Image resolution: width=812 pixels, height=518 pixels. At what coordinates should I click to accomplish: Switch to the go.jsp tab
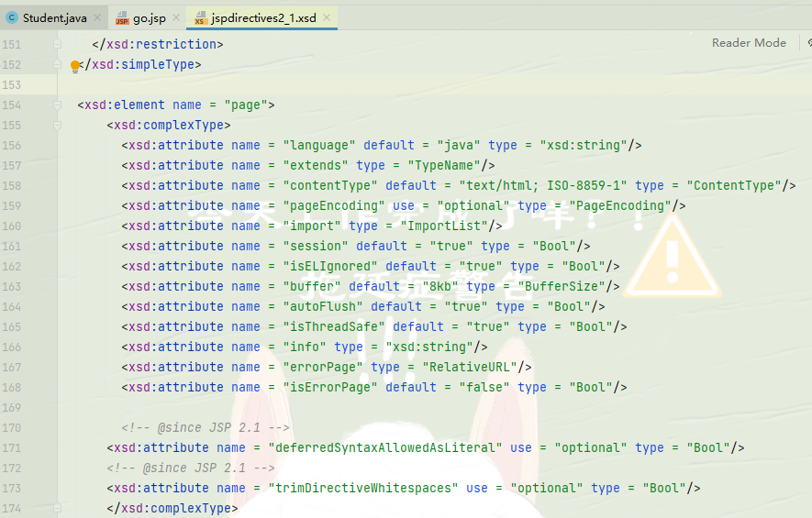(x=150, y=18)
